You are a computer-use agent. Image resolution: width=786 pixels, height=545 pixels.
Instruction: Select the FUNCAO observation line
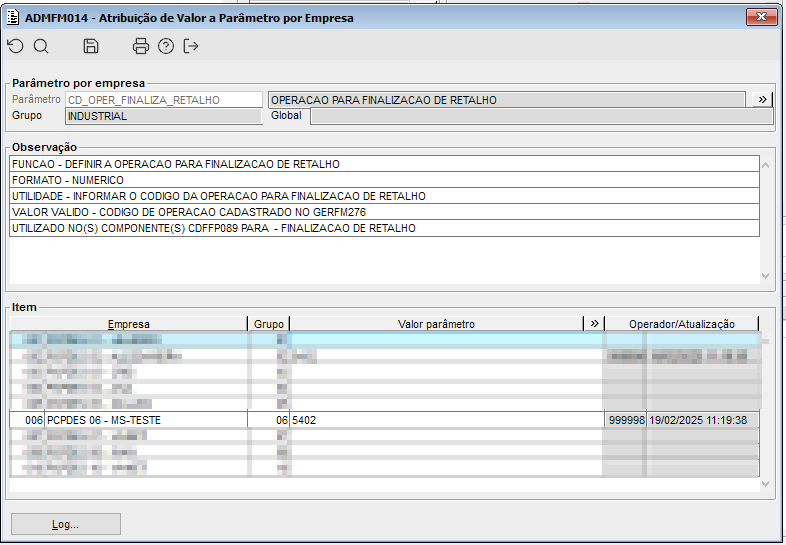pyautogui.click(x=384, y=164)
